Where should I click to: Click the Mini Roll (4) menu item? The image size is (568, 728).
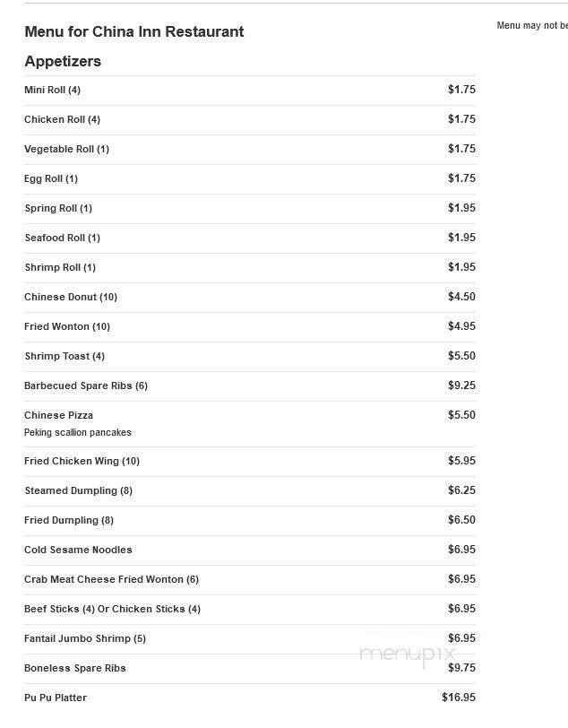pyautogui.click(x=53, y=90)
